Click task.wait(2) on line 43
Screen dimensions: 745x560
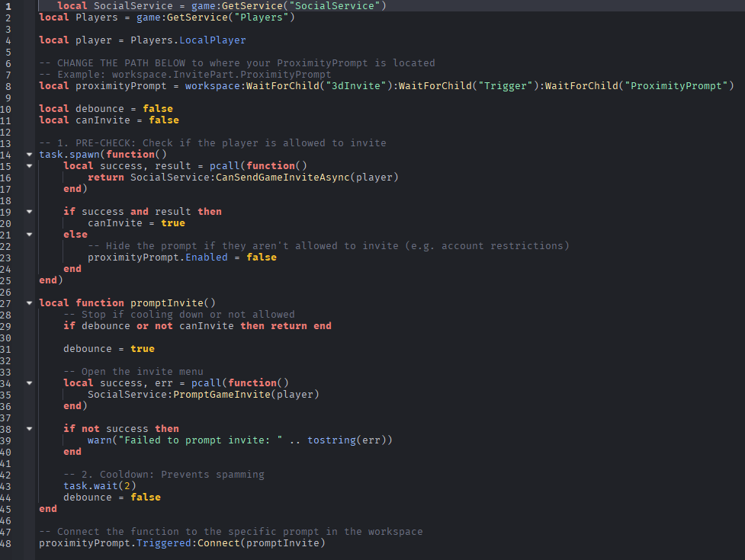point(100,486)
